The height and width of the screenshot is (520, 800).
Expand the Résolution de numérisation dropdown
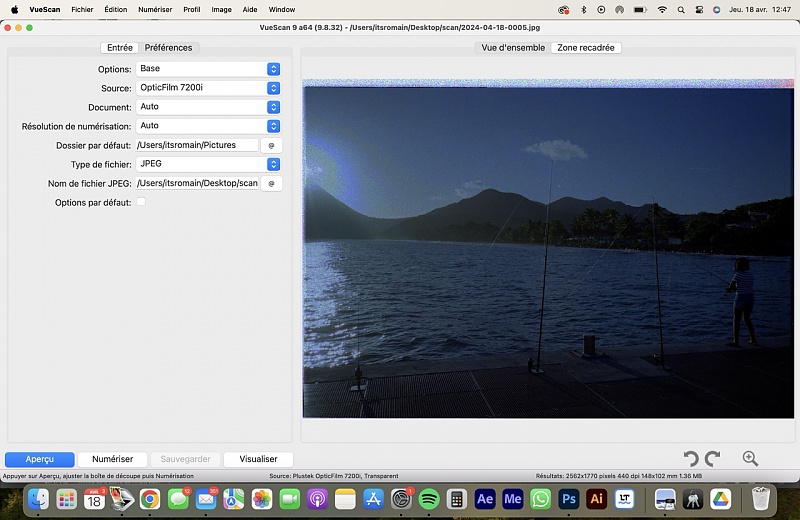click(x=273, y=126)
